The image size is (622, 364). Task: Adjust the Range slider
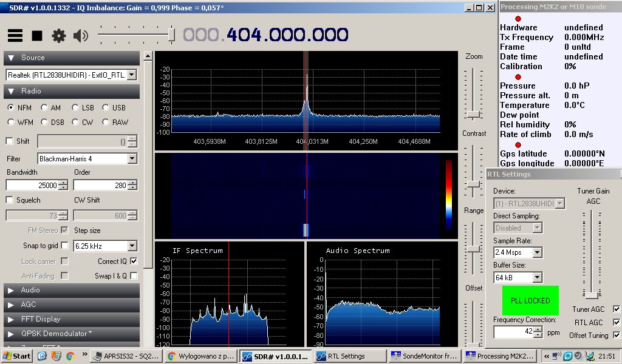click(x=473, y=249)
